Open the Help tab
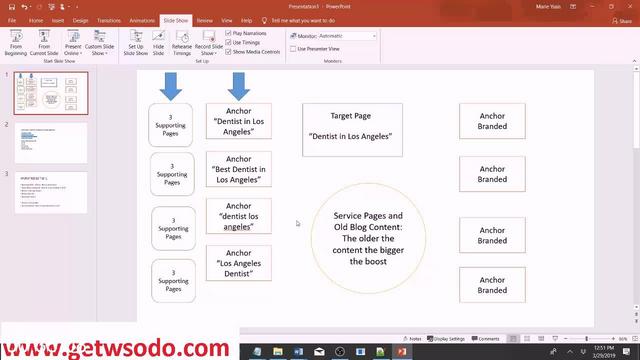640x360 pixels. pyautogui.click(x=246, y=20)
